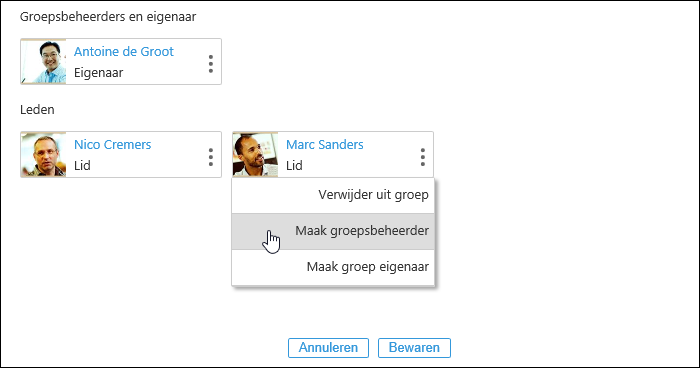Open options menu for Antoine de Groot

pyautogui.click(x=211, y=64)
